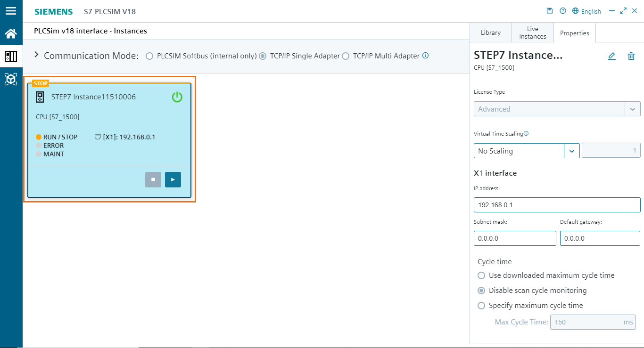This screenshot has height=348, width=644.
Task: Open help via the question mark icon
Action: [562, 10]
